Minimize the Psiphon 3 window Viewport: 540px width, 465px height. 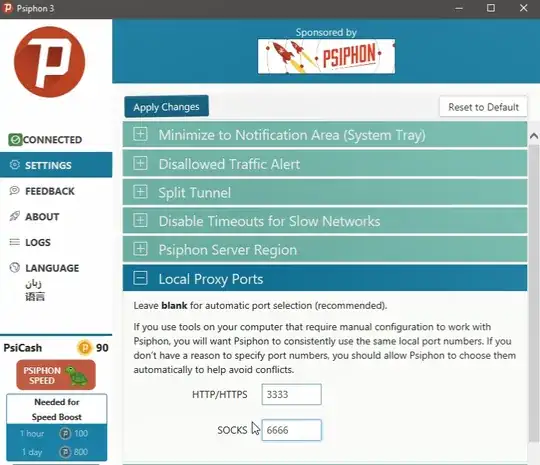click(459, 8)
